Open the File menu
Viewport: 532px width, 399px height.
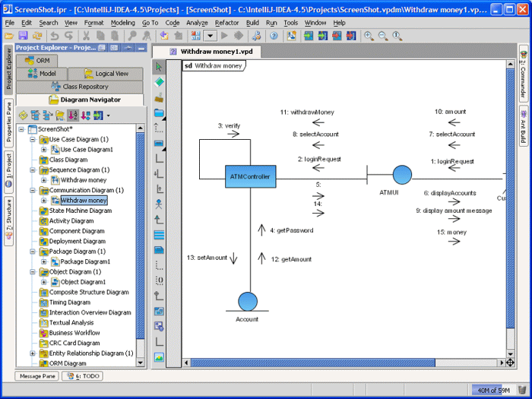tap(9, 23)
